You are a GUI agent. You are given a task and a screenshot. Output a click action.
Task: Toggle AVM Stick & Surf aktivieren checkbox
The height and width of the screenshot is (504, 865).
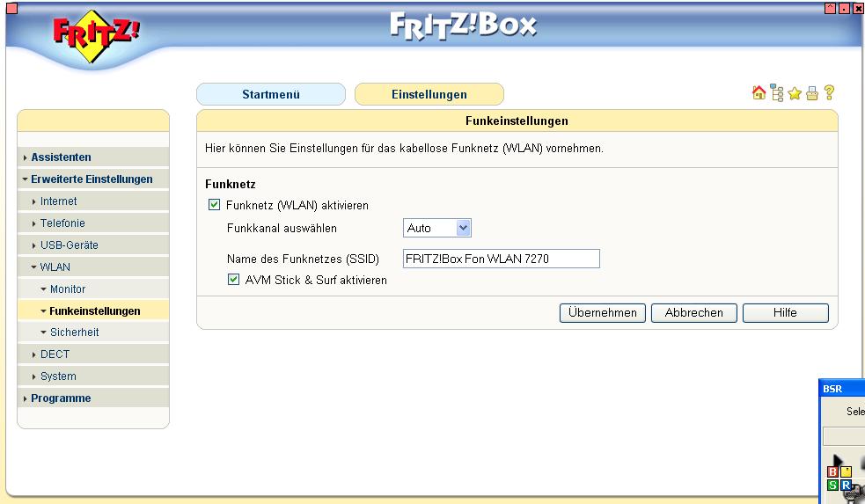pyautogui.click(x=233, y=279)
